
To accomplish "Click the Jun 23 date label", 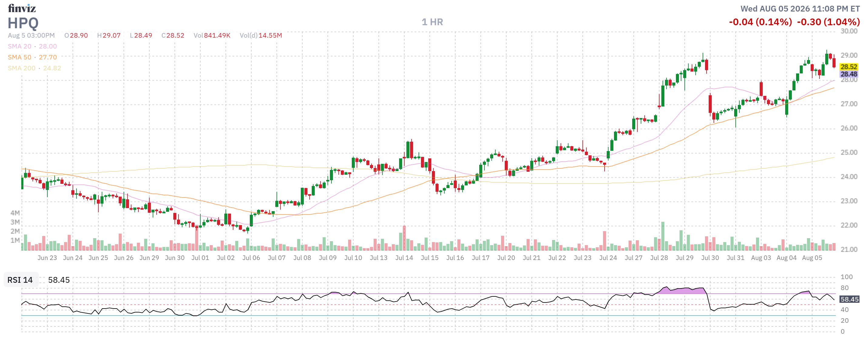I will click(47, 258).
